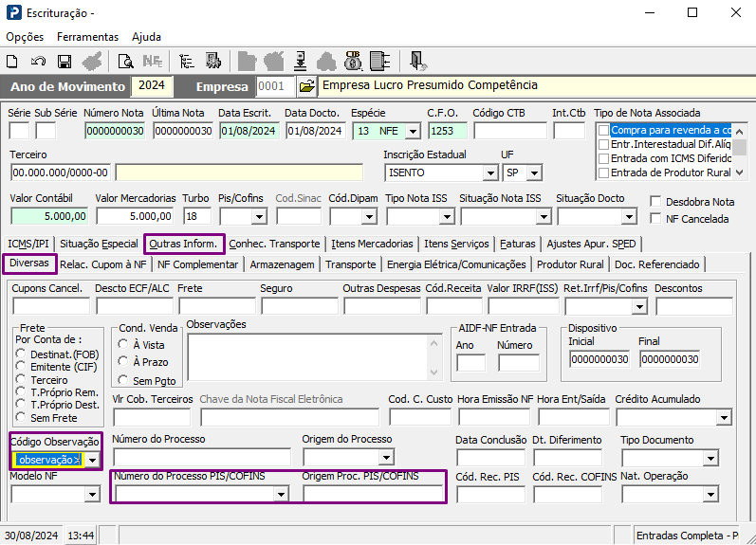The width and height of the screenshot is (756, 545).
Task: Open the Faturas tab
Action: 518,244
